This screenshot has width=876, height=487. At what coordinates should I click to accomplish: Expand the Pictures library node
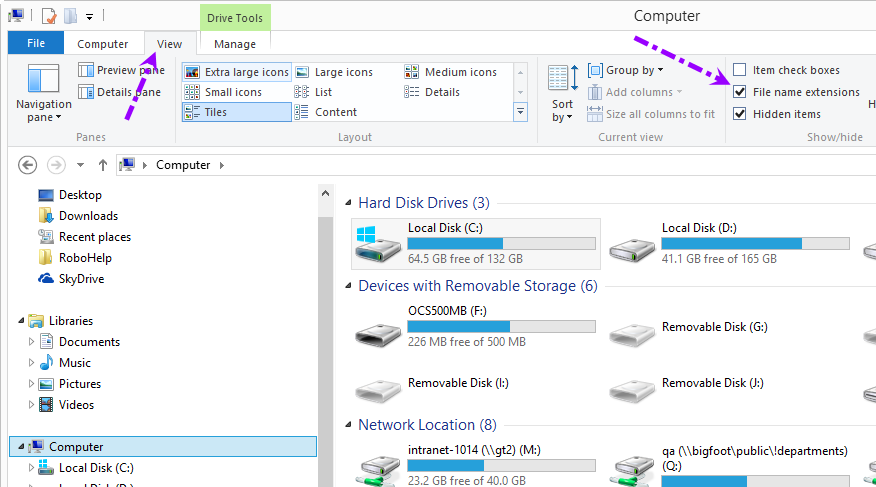point(31,384)
